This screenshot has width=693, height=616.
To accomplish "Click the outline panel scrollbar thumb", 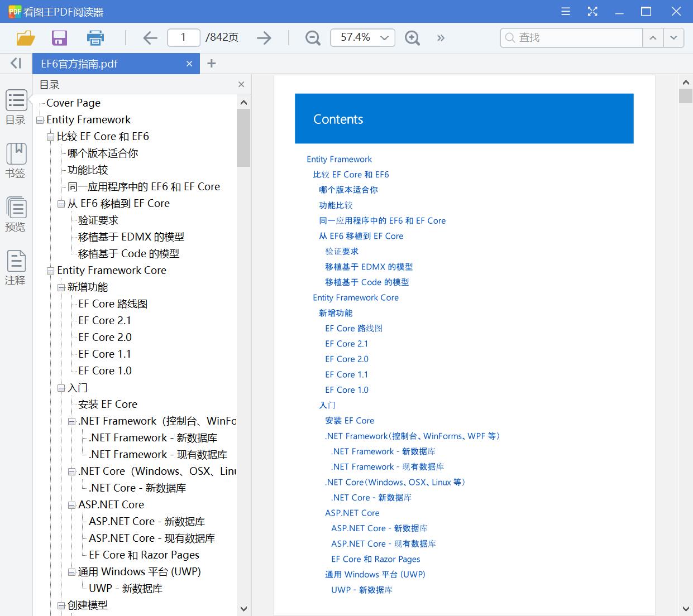I will 243,138.
